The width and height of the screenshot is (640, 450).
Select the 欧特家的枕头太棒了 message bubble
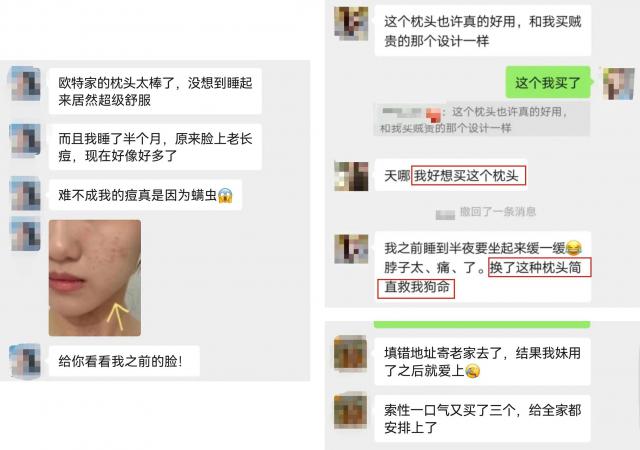tap(155, 91)
